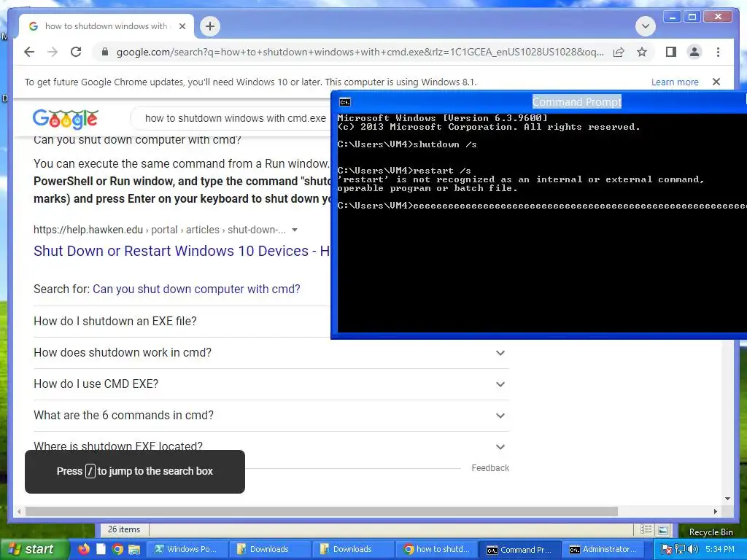Click the action center flag tray icon
The width and height of the screenshot is (747, 560).
(667, 550)
